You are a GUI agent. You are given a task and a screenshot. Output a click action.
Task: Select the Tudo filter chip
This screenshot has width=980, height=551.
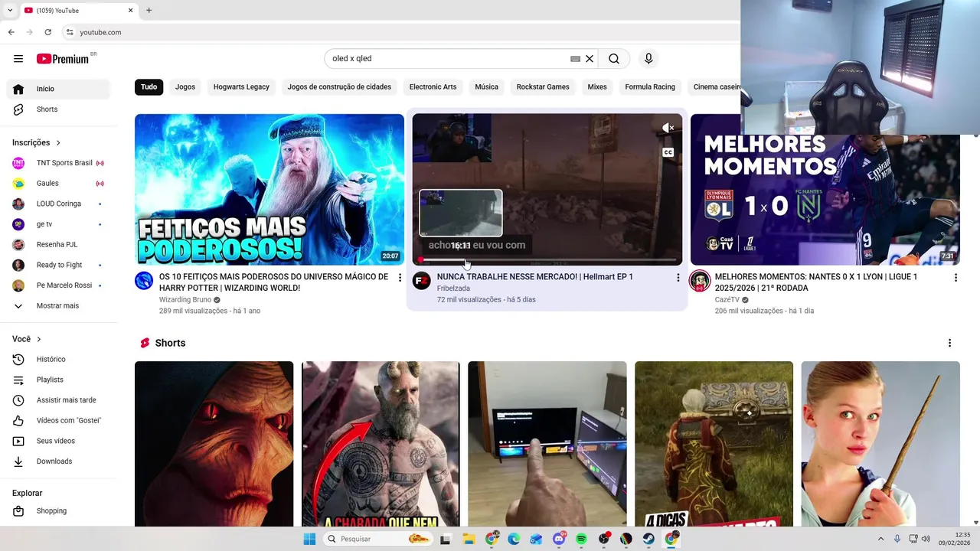[149, 87]
